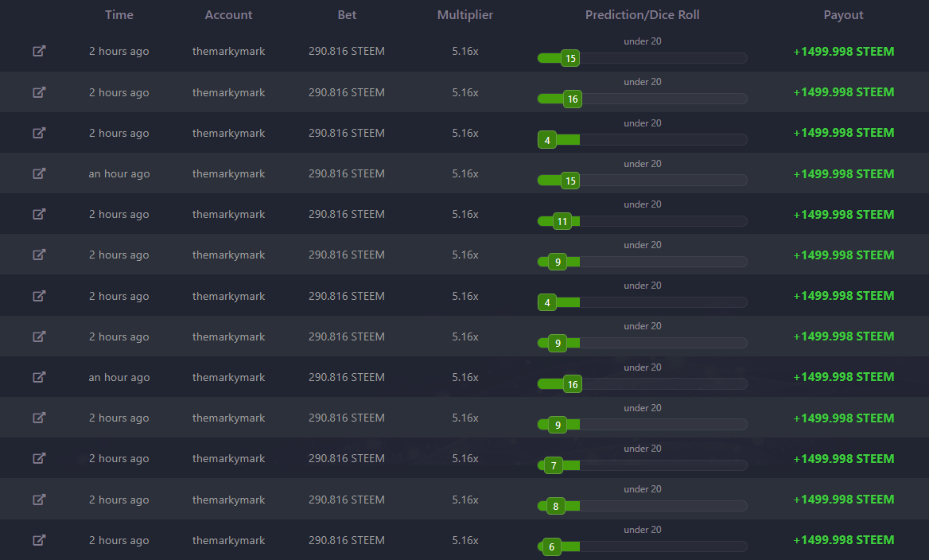Select 'under 20' prediction above roll 11
The image size is (929, 560).
[642, 204]
